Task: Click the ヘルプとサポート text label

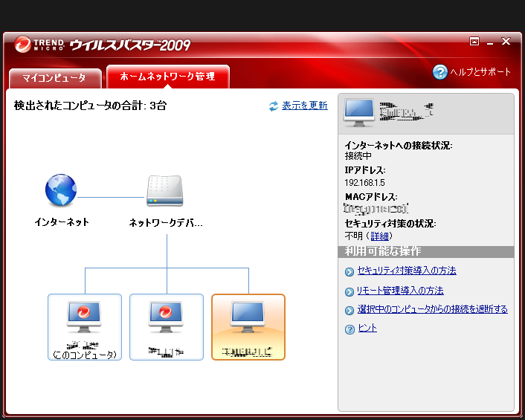Action: (x=480, y=72)
